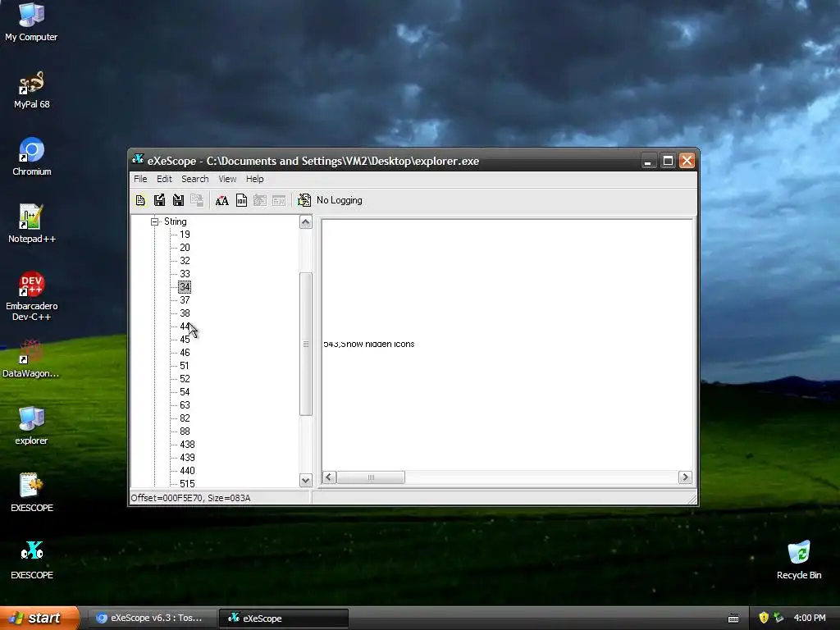This screenshot has height=630, width=840.
Task: Click the content pane right scroll arrow
Action: click(685, 477)
